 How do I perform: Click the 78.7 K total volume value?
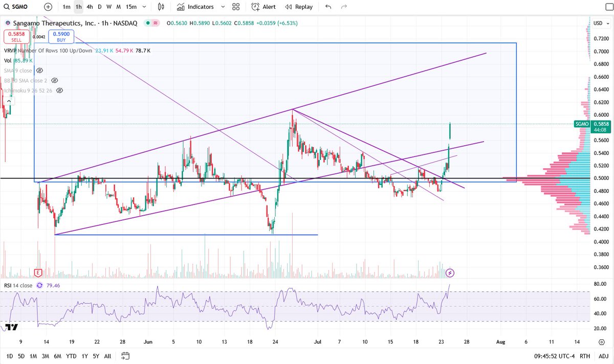point(142,51)
